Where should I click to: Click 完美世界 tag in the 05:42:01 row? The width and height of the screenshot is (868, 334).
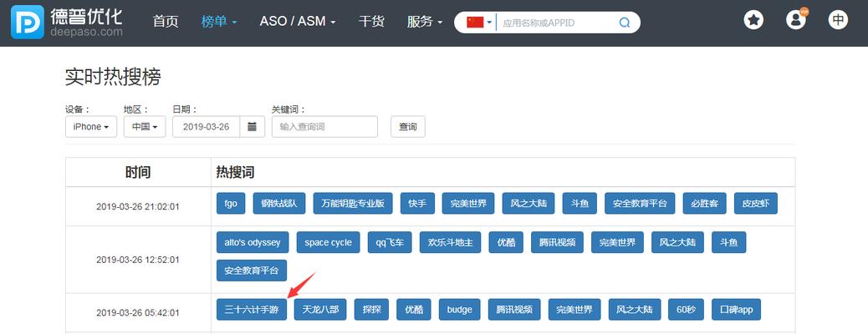point(574,310)
